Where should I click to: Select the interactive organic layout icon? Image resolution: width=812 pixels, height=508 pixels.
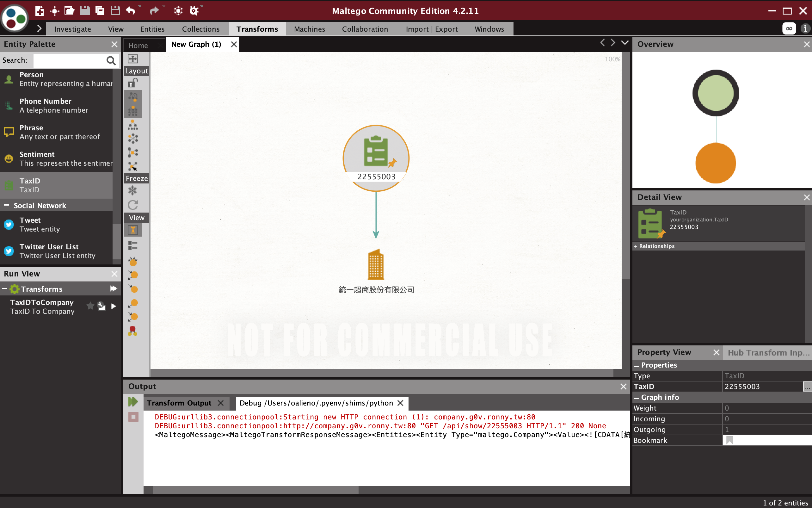pos(133,166)
